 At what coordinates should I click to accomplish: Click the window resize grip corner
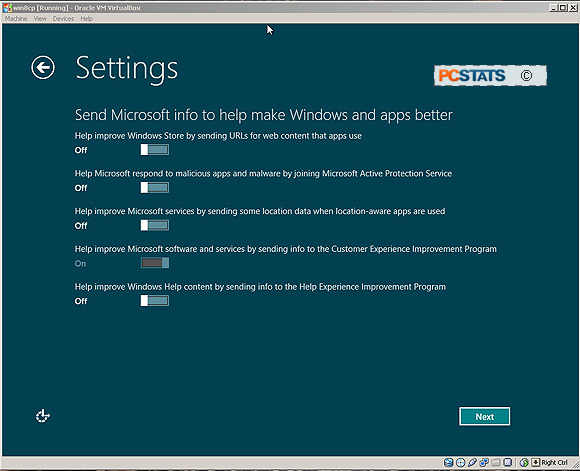[576, 465]
